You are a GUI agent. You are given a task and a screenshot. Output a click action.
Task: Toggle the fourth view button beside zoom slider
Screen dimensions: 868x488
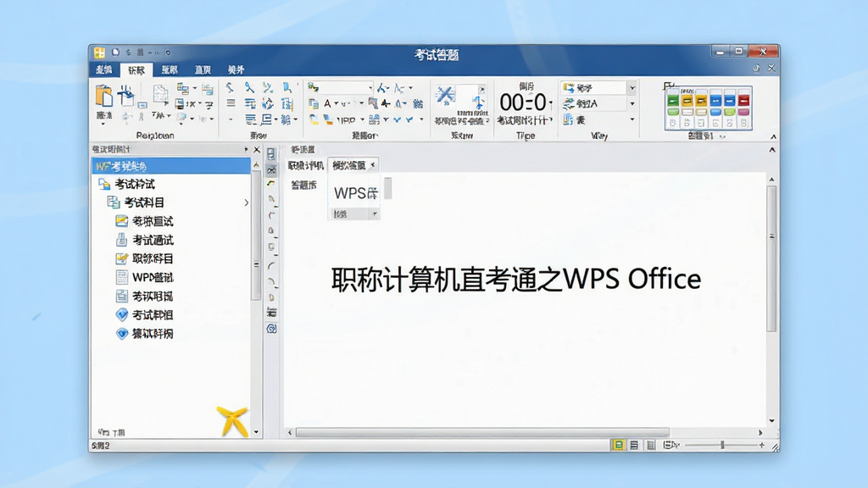670,445
